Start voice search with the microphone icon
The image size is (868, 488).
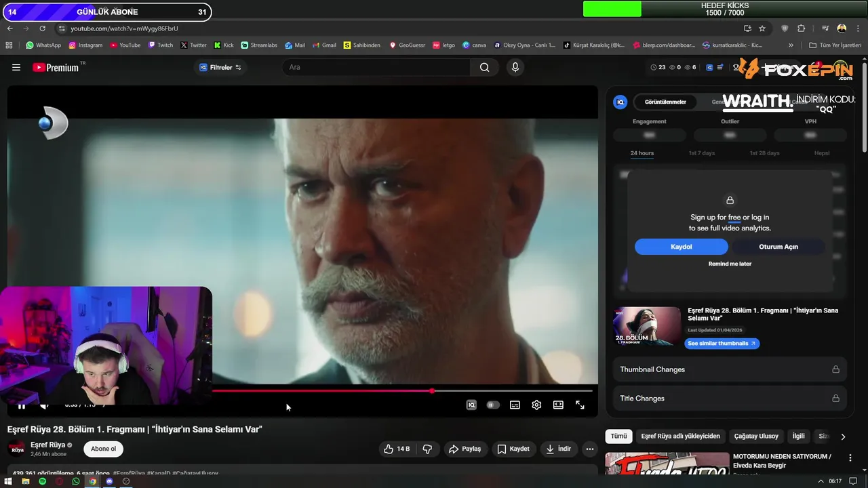click(515, 67)
